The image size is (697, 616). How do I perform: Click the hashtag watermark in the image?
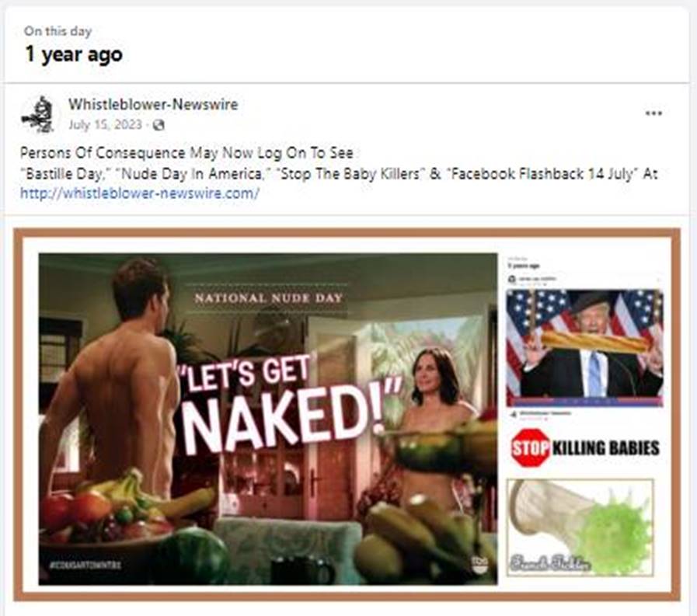click(x=85, y=565)
